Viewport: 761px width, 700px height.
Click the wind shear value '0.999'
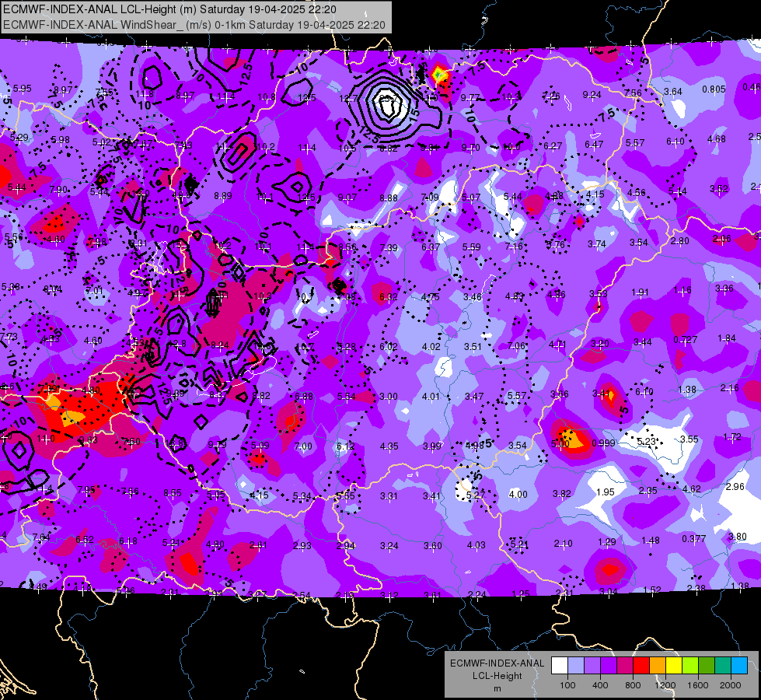click(604, 443)
